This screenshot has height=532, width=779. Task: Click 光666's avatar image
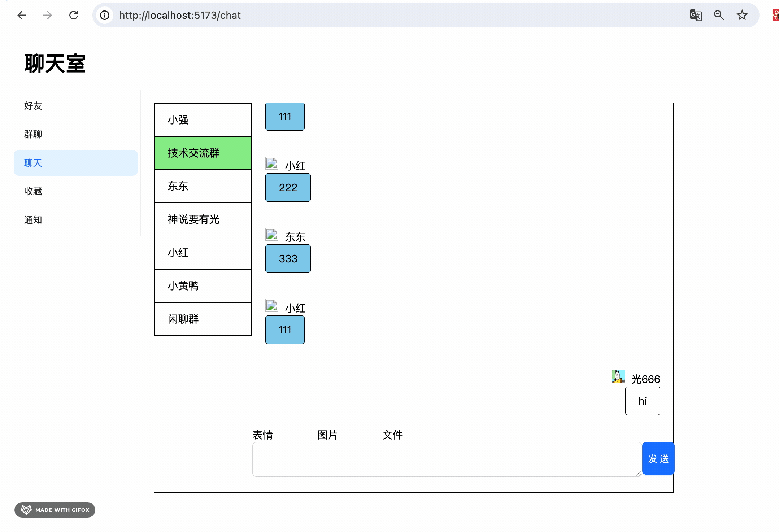pyautogui.click(x=618, y=376)
